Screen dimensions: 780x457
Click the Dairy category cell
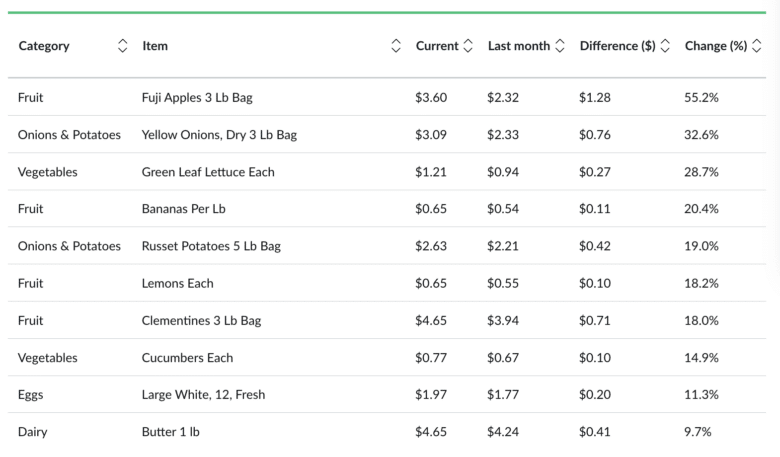32,432
